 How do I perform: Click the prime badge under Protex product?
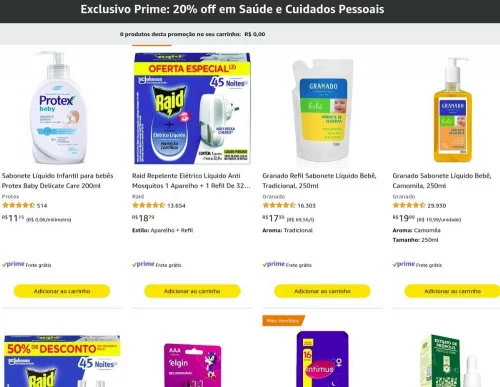click(13, 264)
